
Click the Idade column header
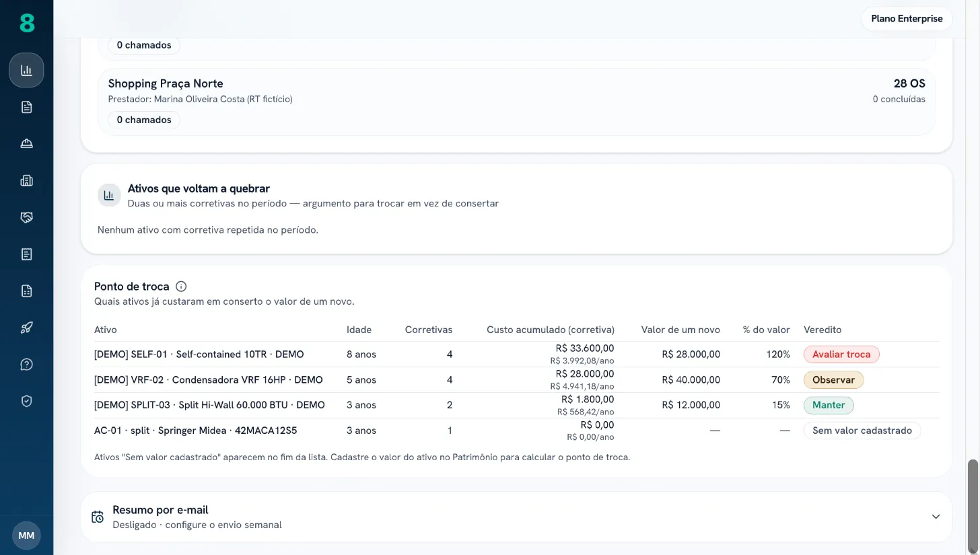pos(359,330)
